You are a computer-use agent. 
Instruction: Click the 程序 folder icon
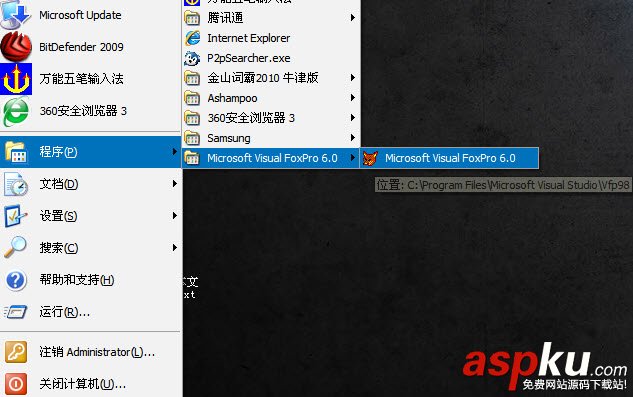[16, 152]
